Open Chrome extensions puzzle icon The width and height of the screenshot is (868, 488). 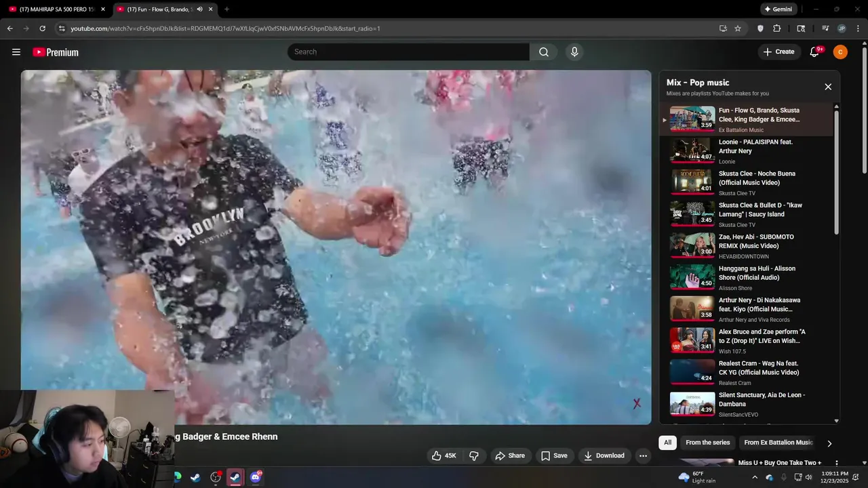777,28
